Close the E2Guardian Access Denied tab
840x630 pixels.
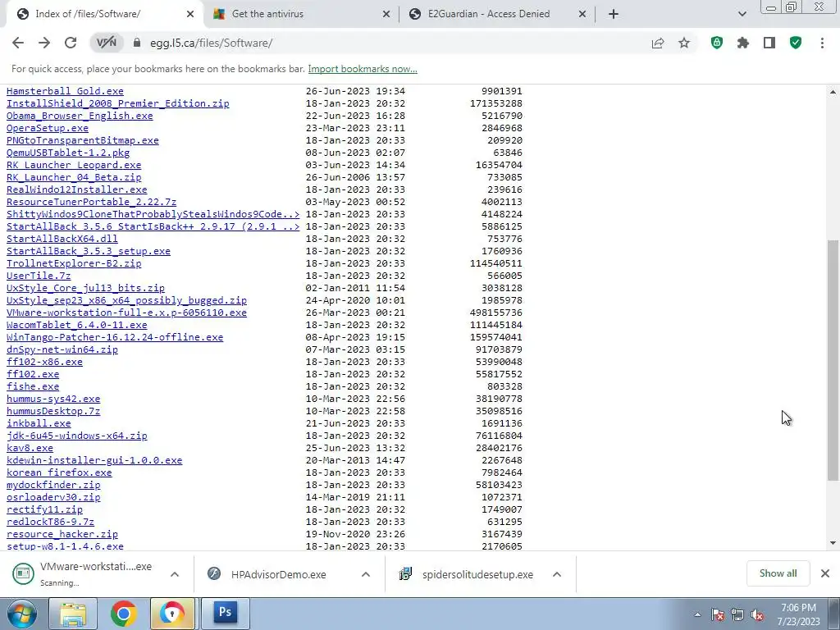click(x=582, y=15)
